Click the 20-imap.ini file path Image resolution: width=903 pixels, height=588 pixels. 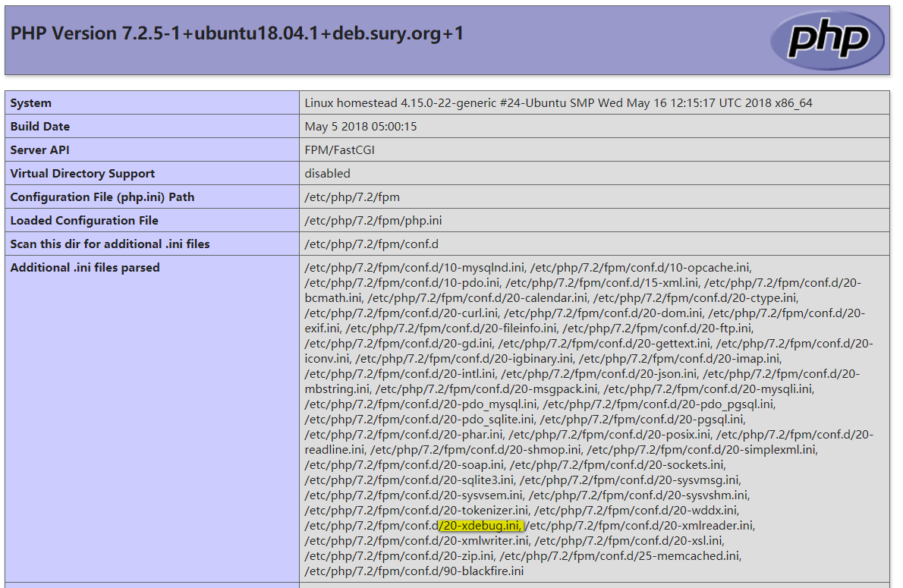[679, 359]
